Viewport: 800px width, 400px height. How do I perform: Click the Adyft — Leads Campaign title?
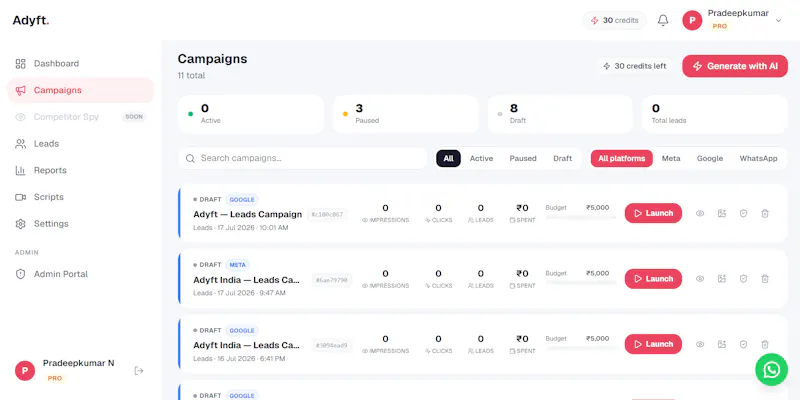tap(247, 214)
